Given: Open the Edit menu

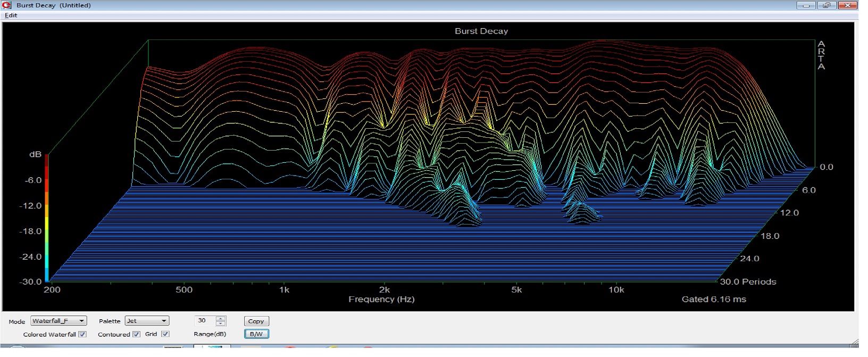Looking at the screenshot, I should (x=11, y=15).
